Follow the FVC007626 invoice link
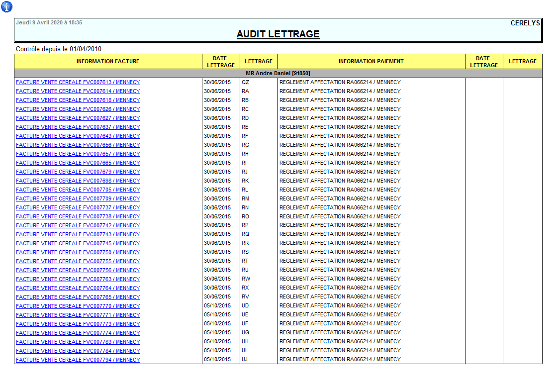The height and width of the screenshot is (392, 556). pos(78,109)
